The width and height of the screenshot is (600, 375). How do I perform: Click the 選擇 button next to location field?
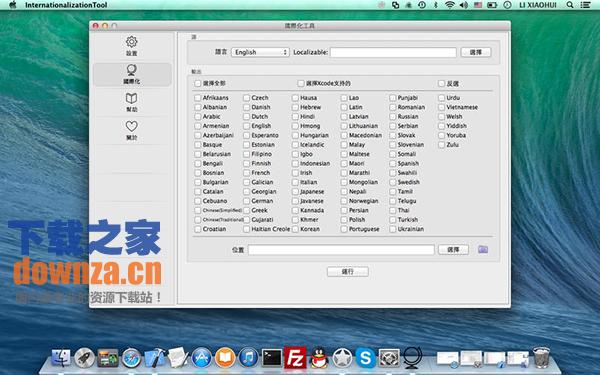pos(453,249)
